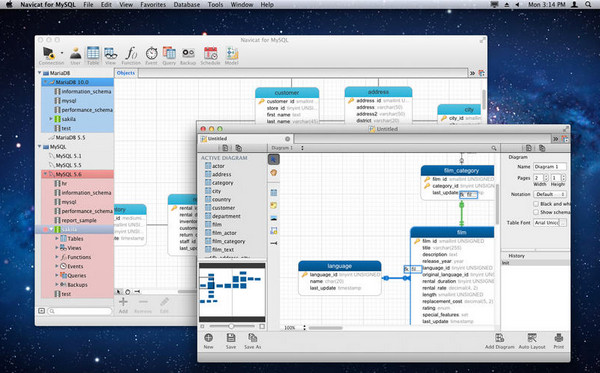Choose the note tool in the palette
The width and height of the screenshot is (600, 373).
tap(274, 205)
